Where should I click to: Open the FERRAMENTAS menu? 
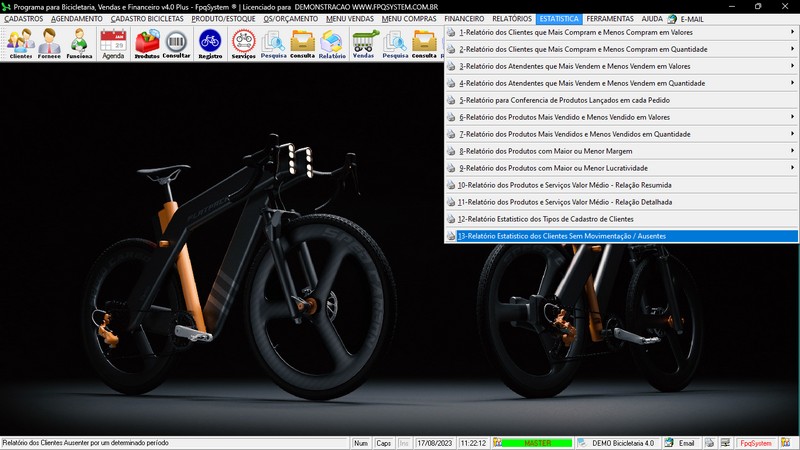point(609,19)
